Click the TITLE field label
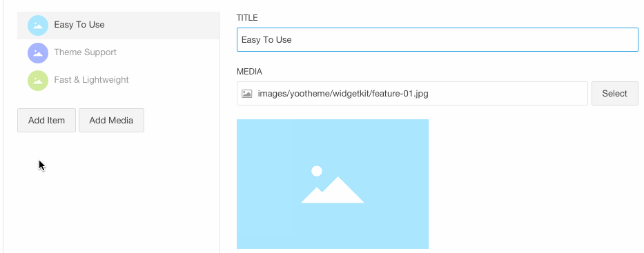This screenshot has height=253, width=644. [247, 18]
